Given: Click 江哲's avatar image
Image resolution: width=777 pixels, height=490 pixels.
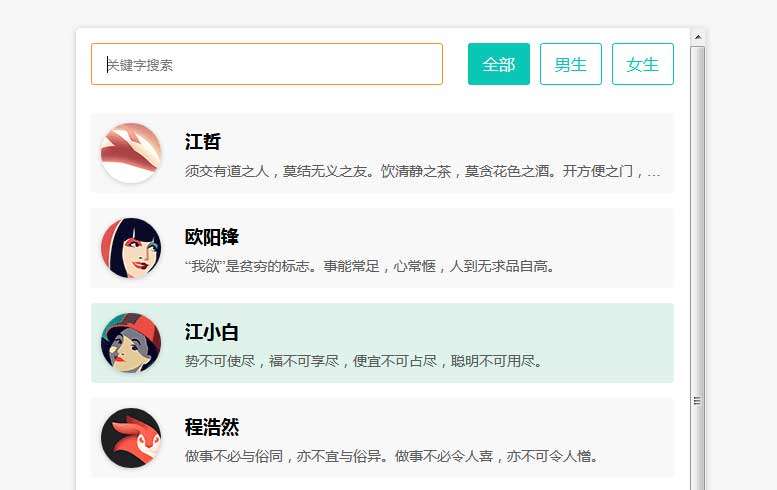Looking at the screenshot, I should [x=131, y=153].
